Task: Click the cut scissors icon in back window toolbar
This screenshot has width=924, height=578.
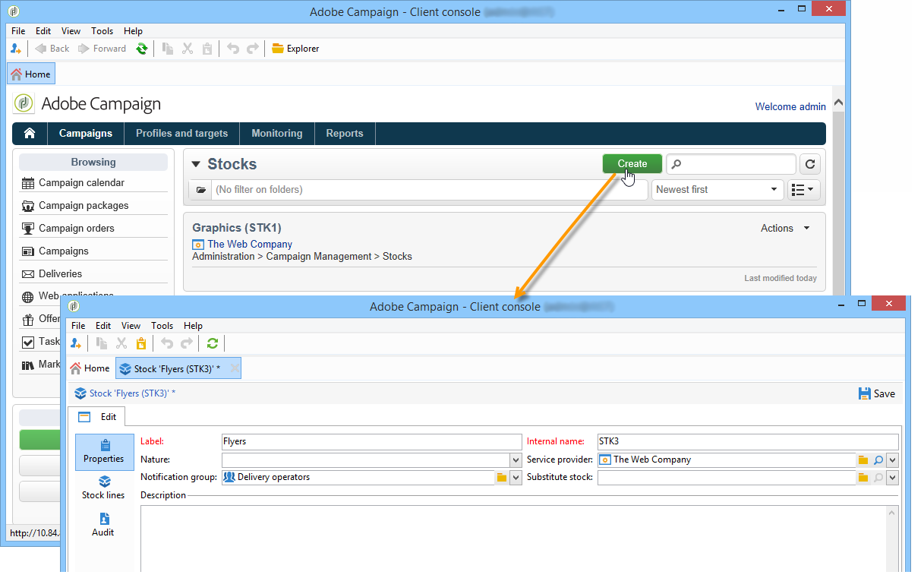Action: 188,49
